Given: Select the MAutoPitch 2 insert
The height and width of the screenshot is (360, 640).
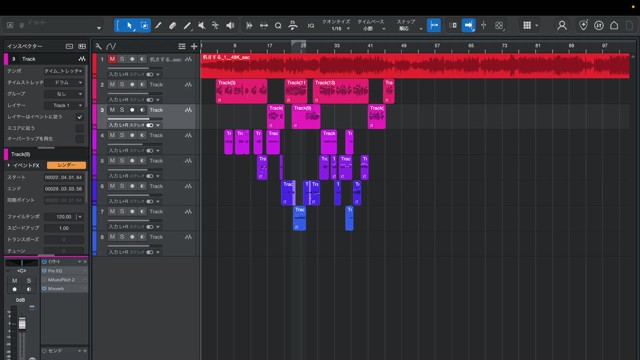Looking at the screenshot, I should (64, 280).
